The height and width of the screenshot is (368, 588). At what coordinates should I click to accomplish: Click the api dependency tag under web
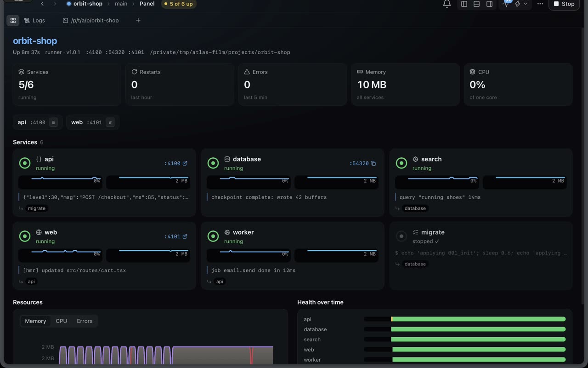click(31, 282)
